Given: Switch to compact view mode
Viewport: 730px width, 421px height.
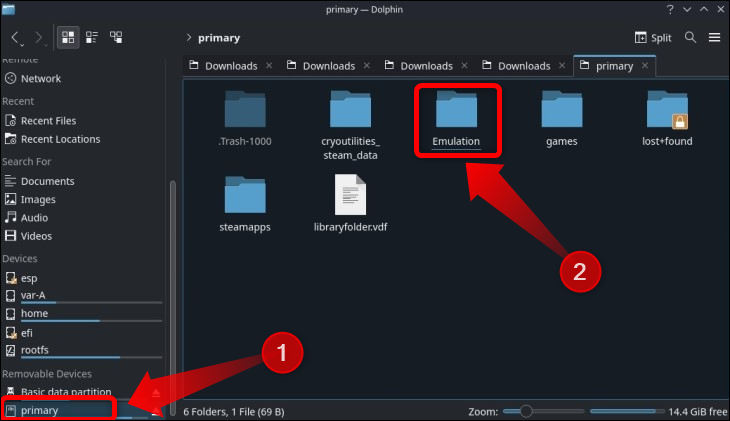Looking at the screenshot, I should (92, 38).
